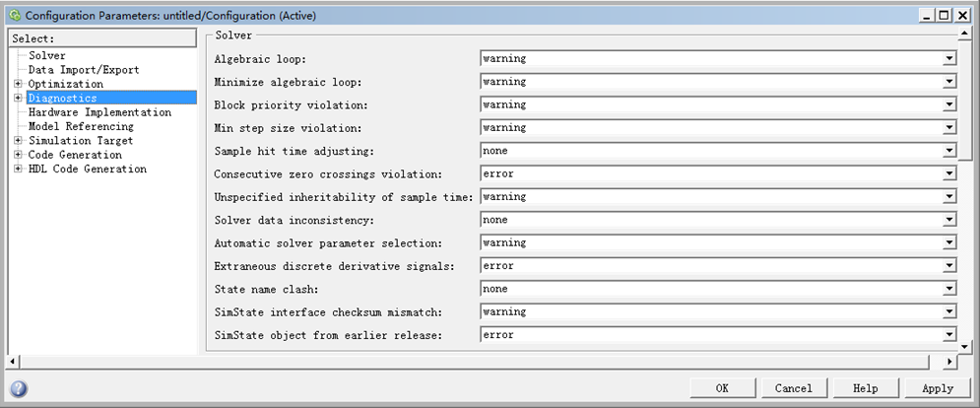
Task: Expand the Optimization tree node
Action: (x=18, y=85)
